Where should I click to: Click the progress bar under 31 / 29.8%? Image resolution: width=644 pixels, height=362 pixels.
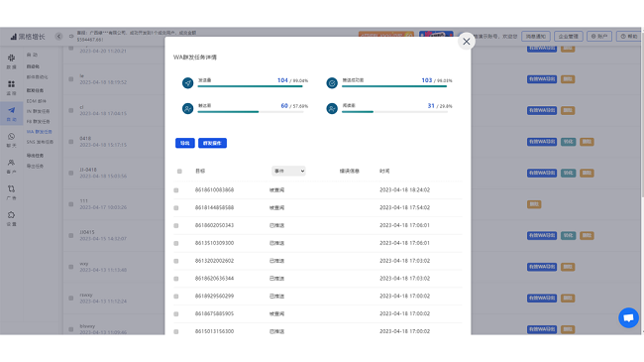coord(394,112)
